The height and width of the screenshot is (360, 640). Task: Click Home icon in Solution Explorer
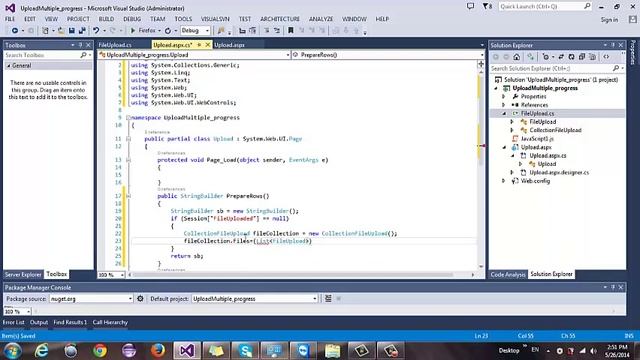pyautogui.click(x=517, y=57)
